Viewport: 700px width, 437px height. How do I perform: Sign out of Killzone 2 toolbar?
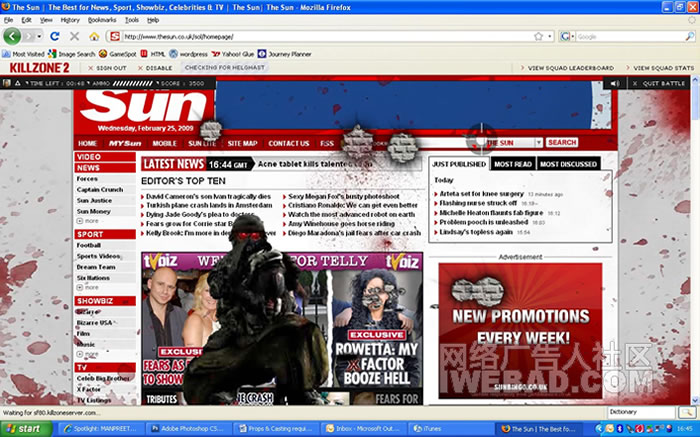coord(107,68)
